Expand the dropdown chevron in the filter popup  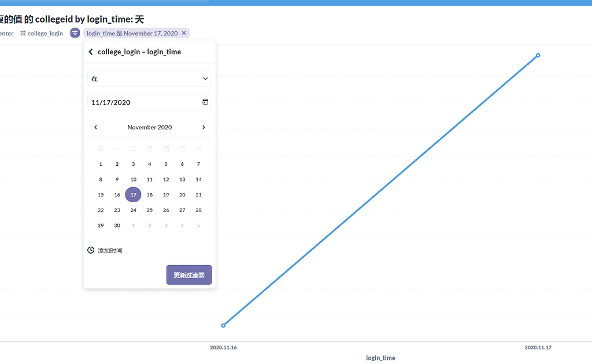(x=205, y=78)
